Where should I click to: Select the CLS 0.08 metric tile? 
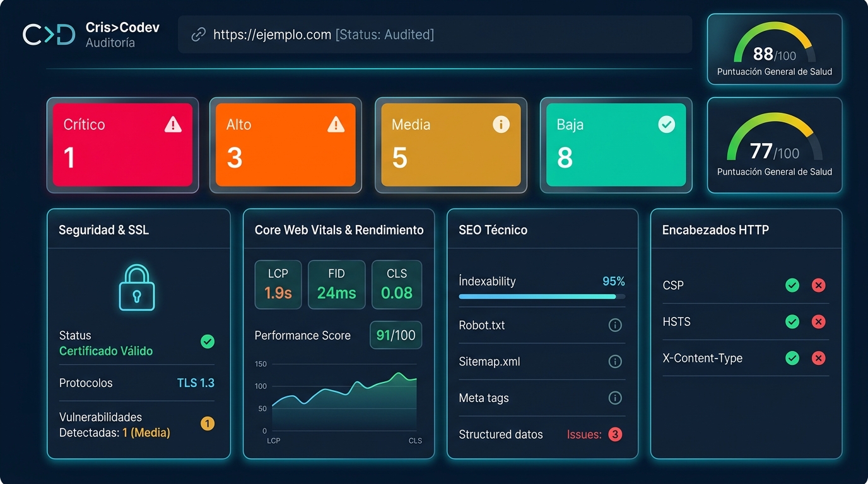click(397, 285)
